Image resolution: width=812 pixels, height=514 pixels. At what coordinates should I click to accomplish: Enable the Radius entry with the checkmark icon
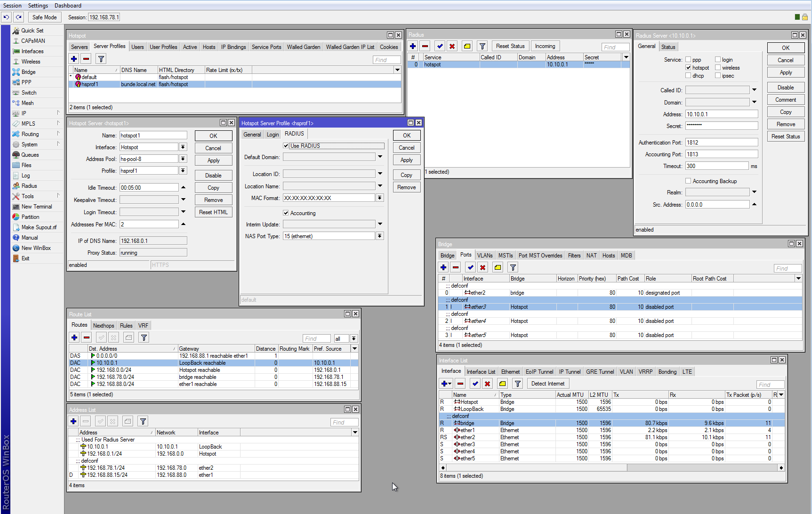coord(440,46)
